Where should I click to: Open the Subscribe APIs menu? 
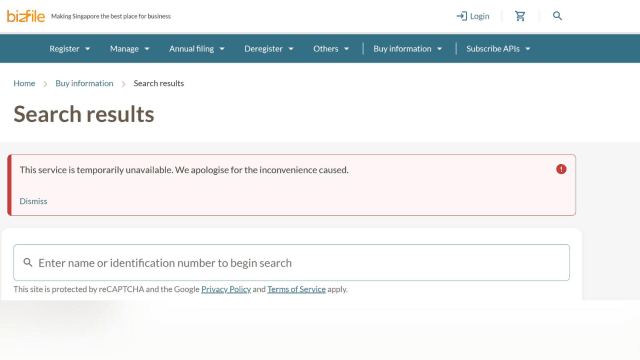point(498,49)
